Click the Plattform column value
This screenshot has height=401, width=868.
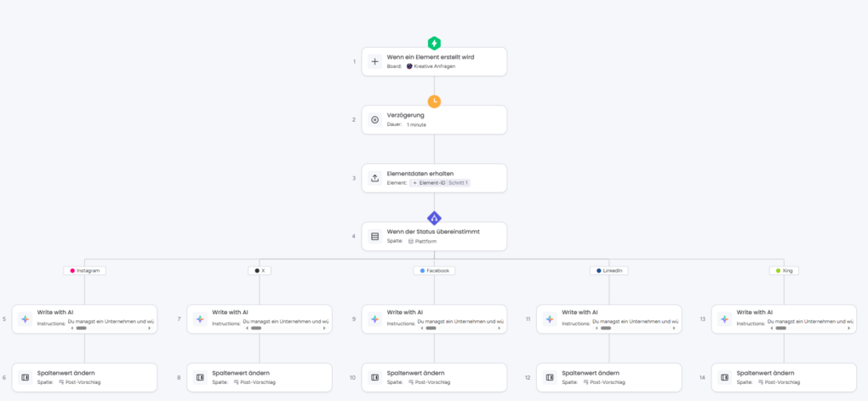[425, 242]
